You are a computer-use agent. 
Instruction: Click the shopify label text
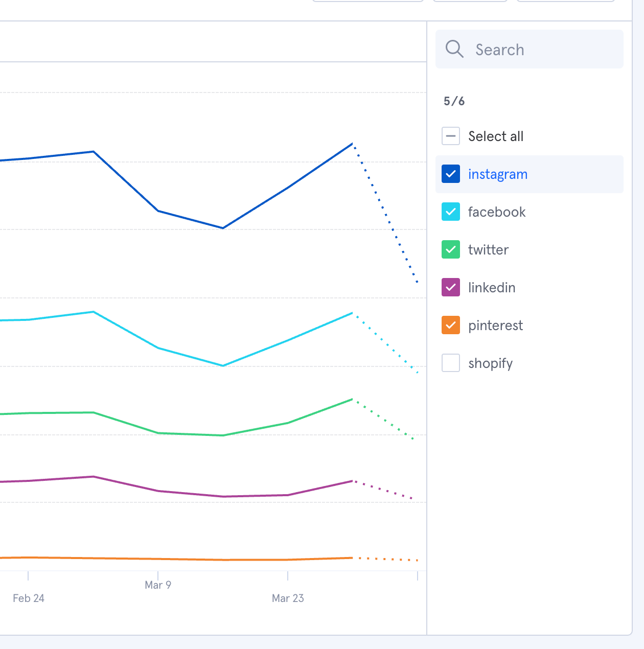point(490,363)
